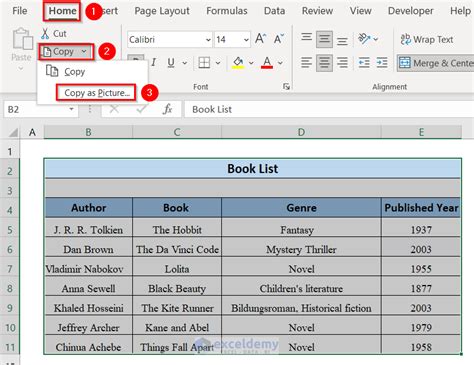Click the Merge & Center button
474x365 pixels.
click(436, 63)
